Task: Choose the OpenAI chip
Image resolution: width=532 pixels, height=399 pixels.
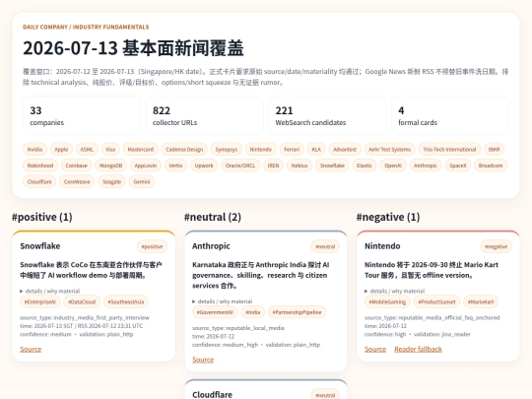Action: (x=393, y=166)
